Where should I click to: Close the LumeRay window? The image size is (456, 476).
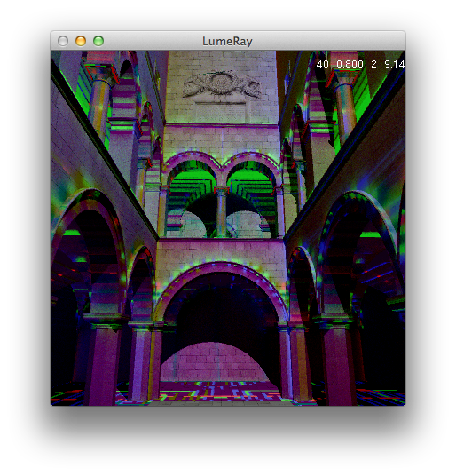[63, 41]
